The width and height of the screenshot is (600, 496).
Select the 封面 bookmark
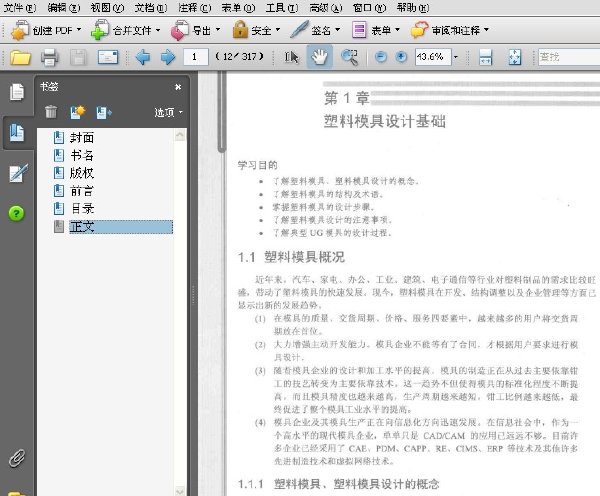coord(82,138)
